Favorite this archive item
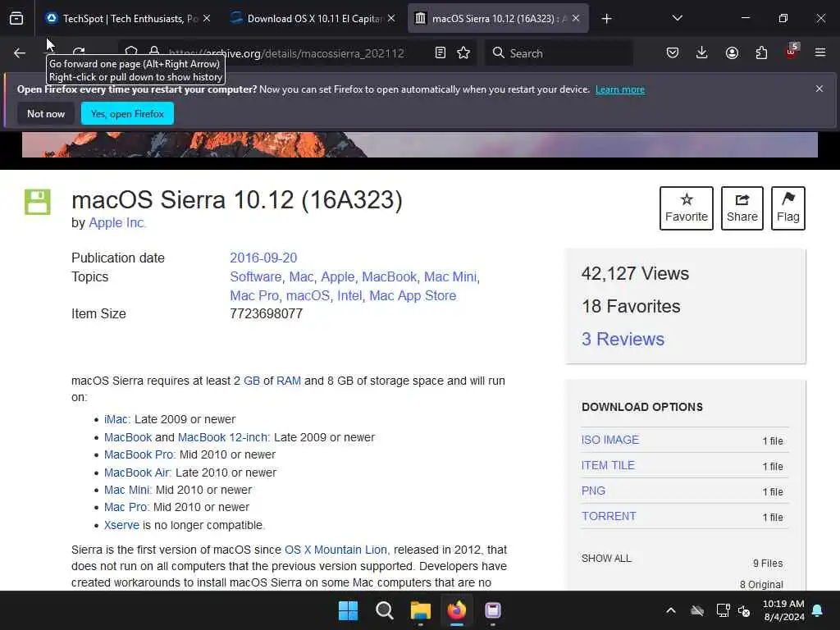 687,208
